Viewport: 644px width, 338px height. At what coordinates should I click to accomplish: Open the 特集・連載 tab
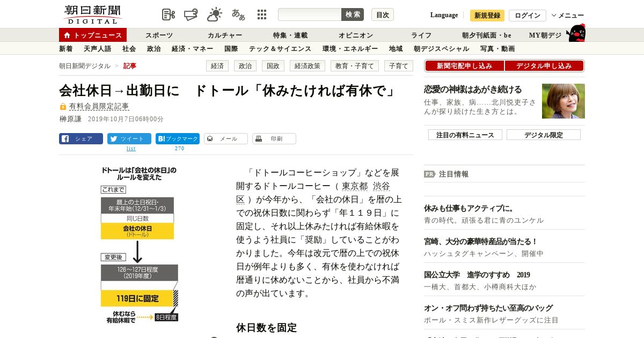290,35
